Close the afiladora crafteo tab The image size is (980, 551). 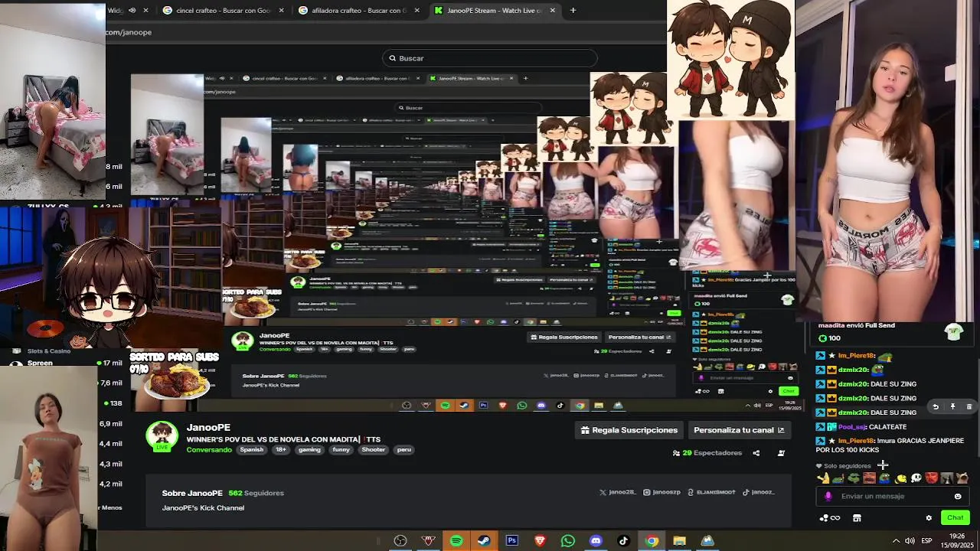(x=417, y=11)
